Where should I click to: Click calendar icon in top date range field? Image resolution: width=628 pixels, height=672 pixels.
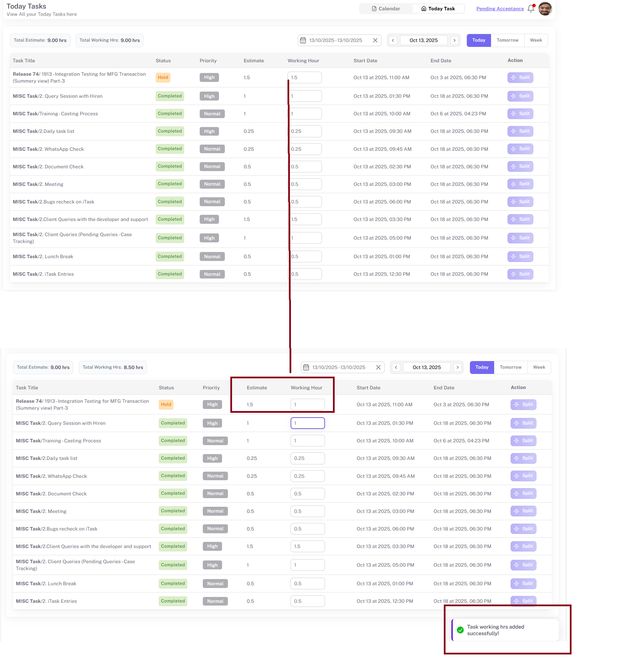click(x=303, y=40)
